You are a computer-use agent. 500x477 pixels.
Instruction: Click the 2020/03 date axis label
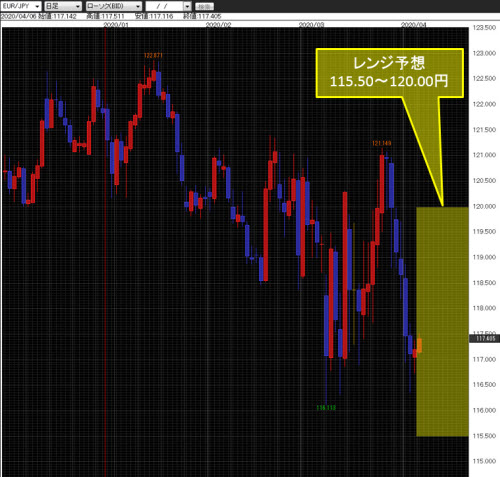point(311,25)
